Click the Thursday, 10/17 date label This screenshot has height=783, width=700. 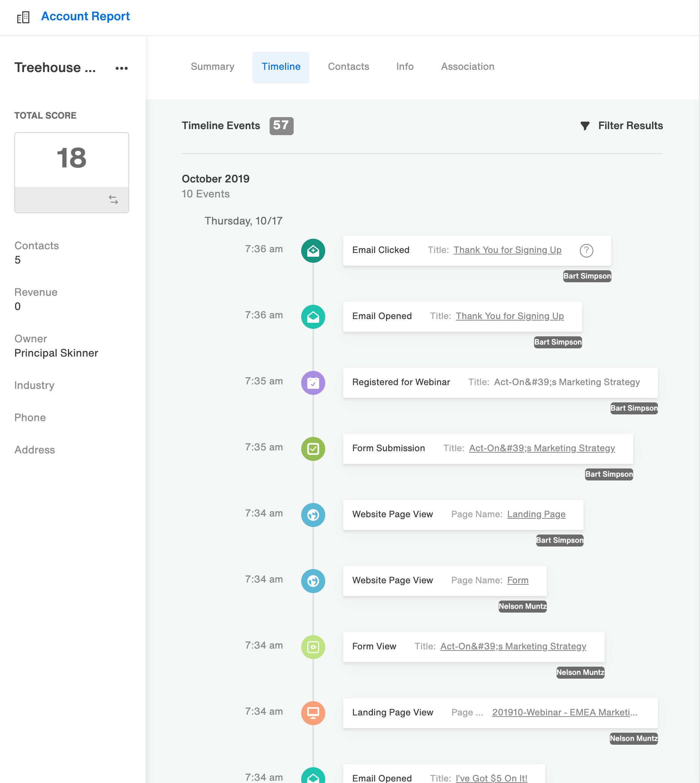point(243,221)
